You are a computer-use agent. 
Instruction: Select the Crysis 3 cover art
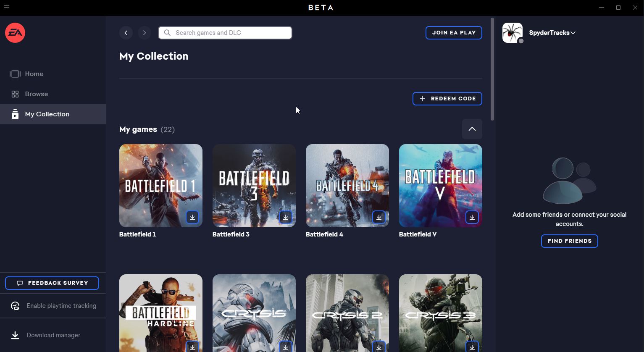coord(441,313)
